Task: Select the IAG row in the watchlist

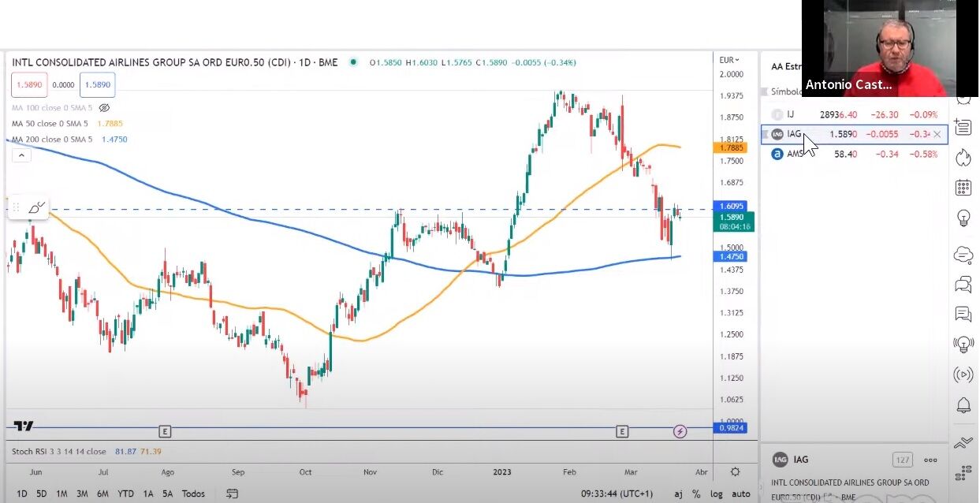Action: point(854,134)
